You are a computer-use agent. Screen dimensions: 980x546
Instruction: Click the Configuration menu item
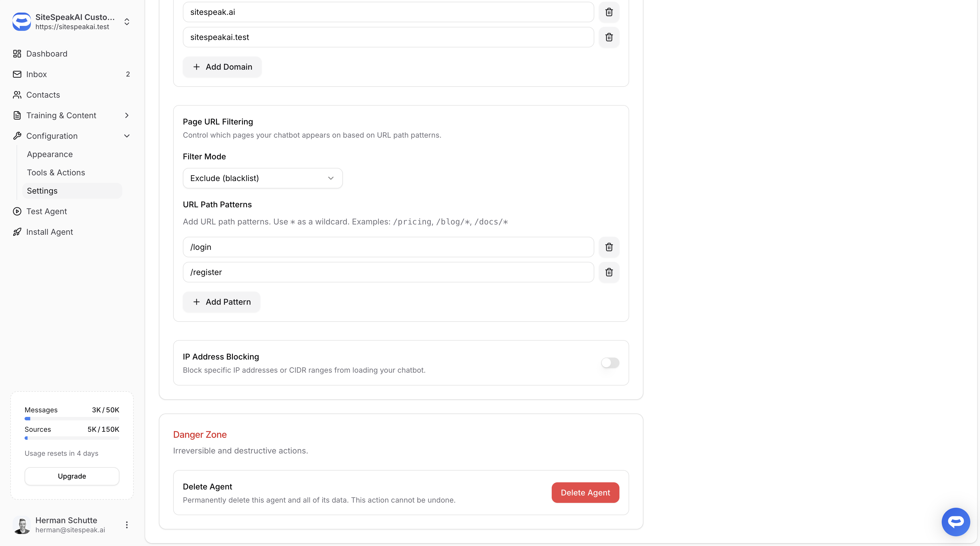72,136
